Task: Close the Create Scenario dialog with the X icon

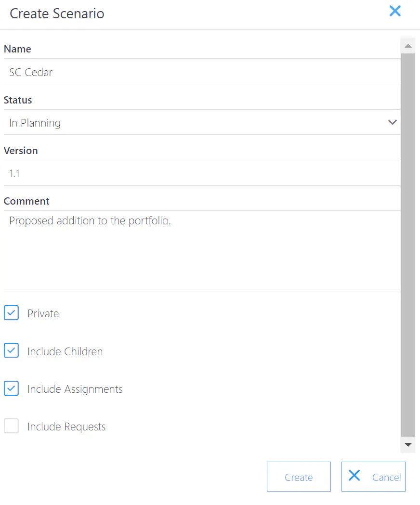Action: coord(395,11)
